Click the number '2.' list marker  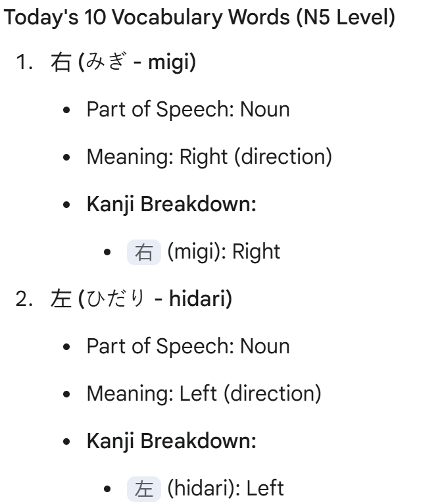click(24, 299)
